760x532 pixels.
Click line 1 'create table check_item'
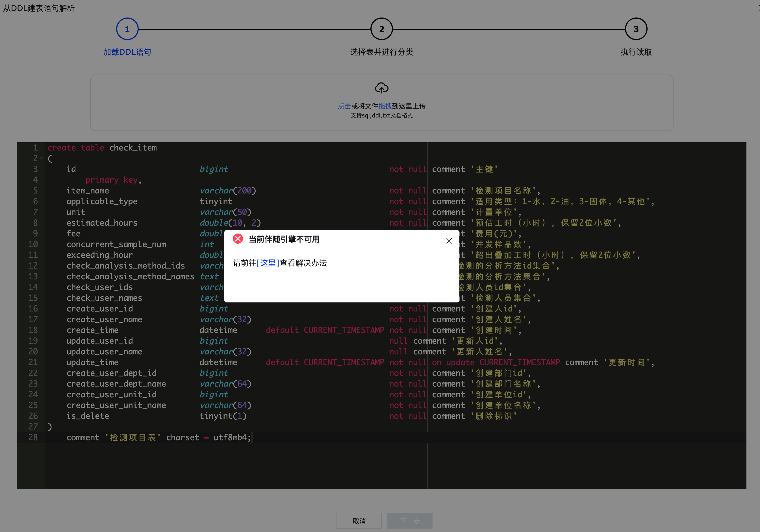coord(102,148)
